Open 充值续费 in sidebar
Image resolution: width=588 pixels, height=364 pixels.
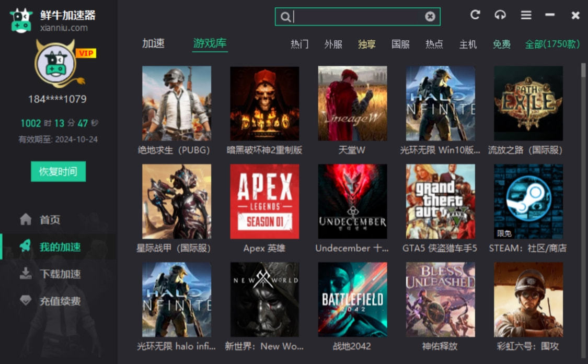pyautogui.click(x=60, y=301)
